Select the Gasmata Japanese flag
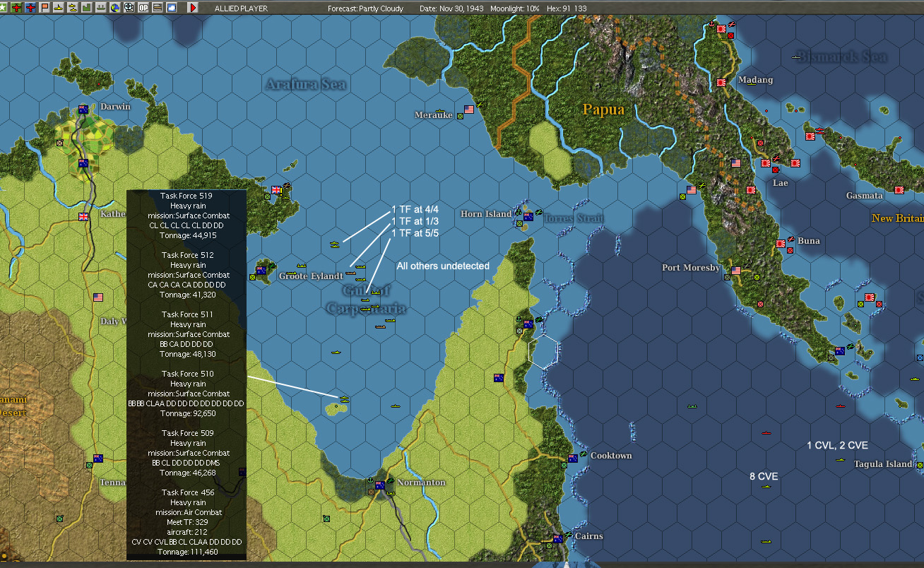This screenshot has height=568, width=924. pyautogui.click(x=899, y=190)
